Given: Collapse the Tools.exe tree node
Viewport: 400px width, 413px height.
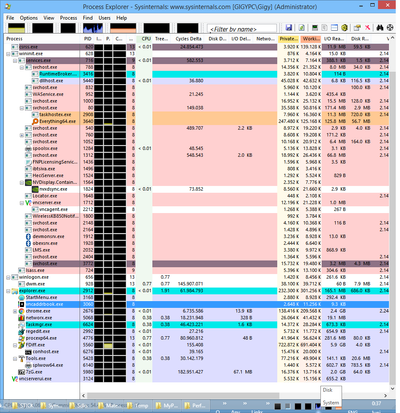Looking at the screenshot, I should point(15,359).
